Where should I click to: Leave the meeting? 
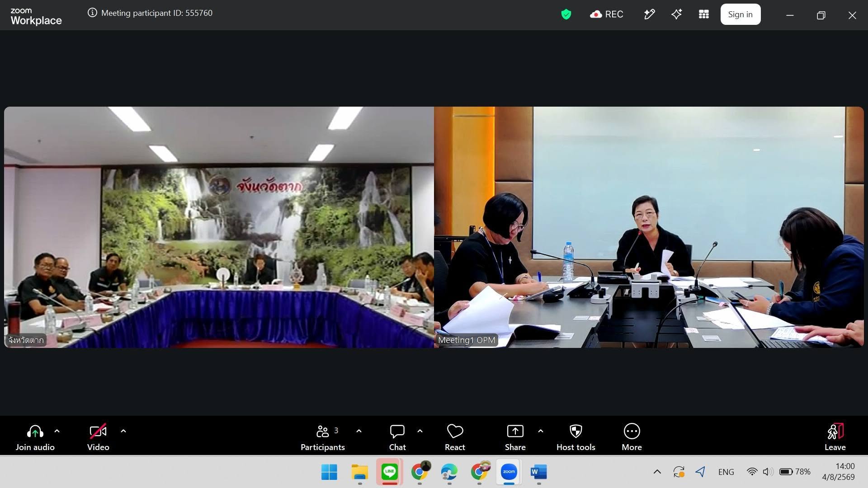pos(835,437)
